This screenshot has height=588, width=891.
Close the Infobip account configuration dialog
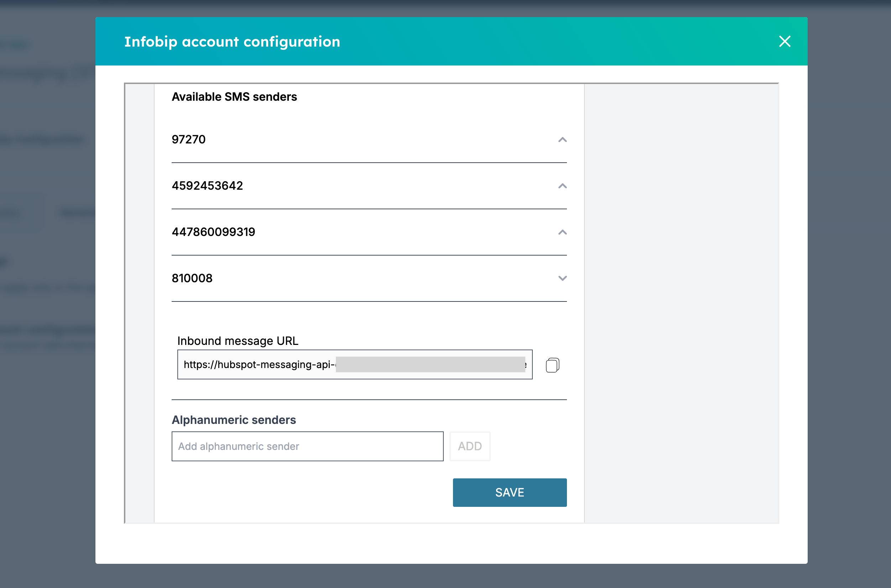(x=785, y=41)
